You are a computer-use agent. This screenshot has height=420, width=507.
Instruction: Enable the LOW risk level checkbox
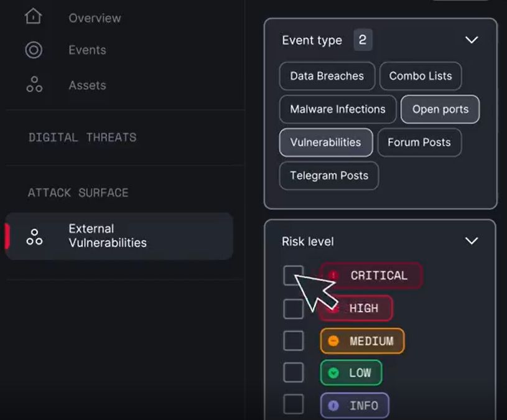click(x=293, y=373)
